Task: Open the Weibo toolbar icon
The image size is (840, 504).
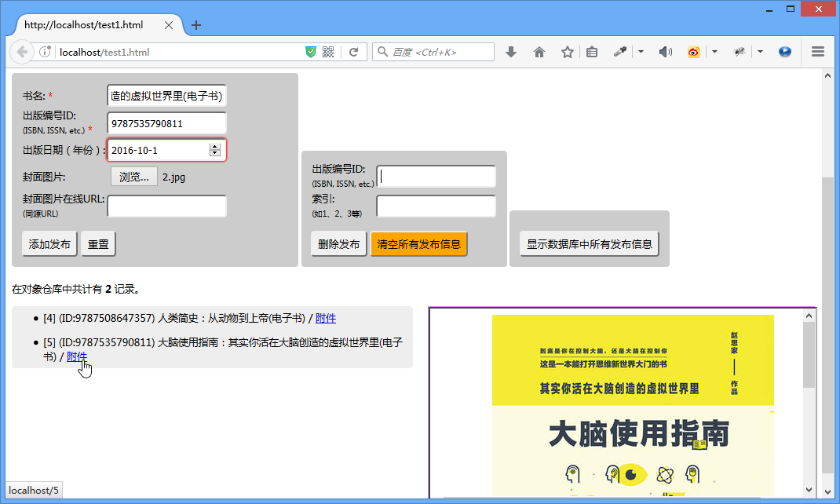Action: [x=694, y=52]
